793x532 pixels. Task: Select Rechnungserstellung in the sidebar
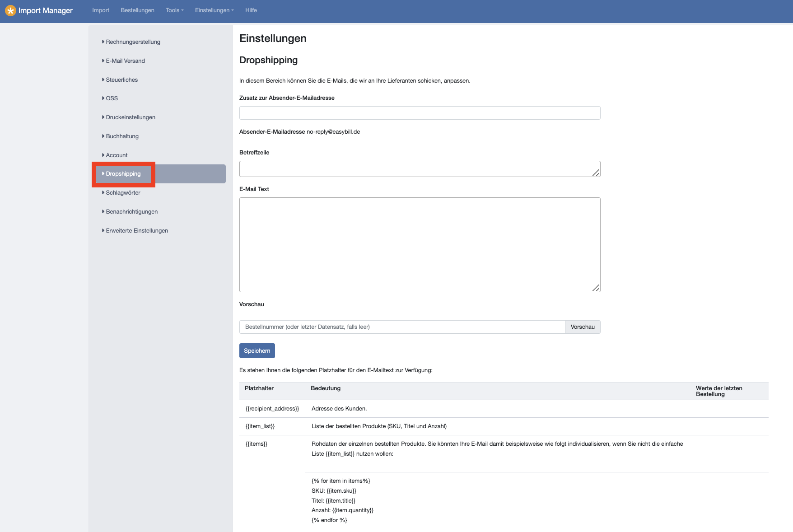(x=133, y=42)
